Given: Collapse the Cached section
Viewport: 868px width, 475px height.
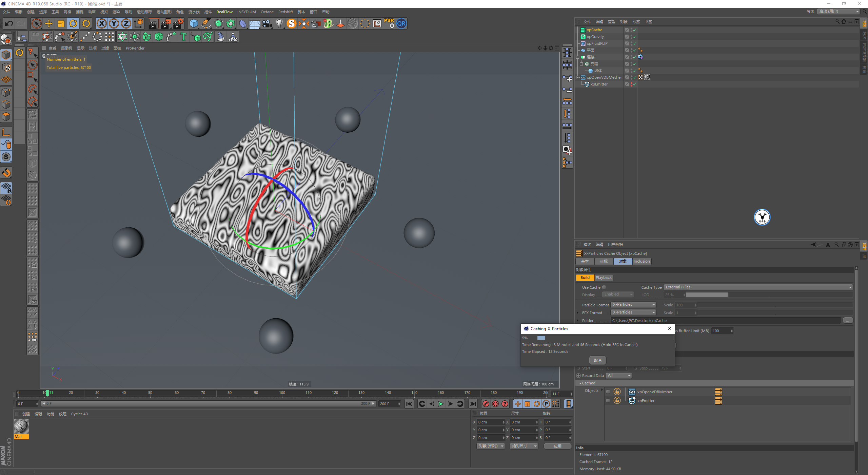Looking at the screenshot, I should pos(580,383).
